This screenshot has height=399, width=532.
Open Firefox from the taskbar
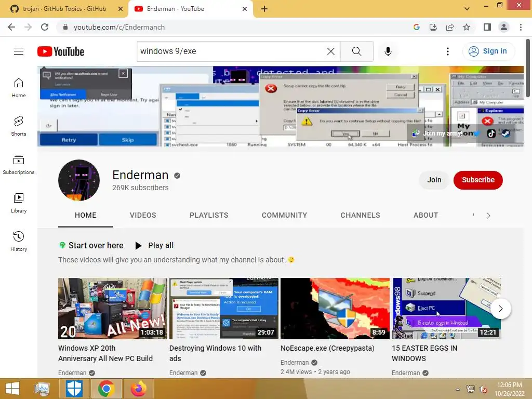pyautogui.click(x=139, y=389)
